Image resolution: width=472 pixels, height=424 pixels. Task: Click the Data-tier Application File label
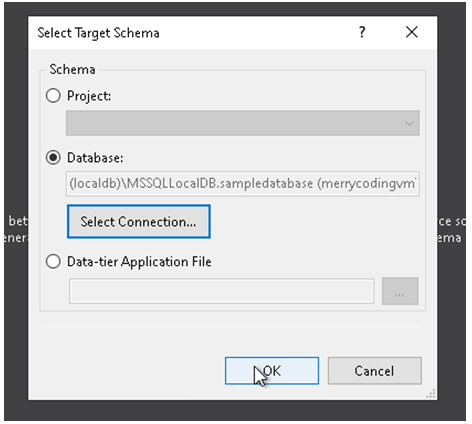coord(139,262)
